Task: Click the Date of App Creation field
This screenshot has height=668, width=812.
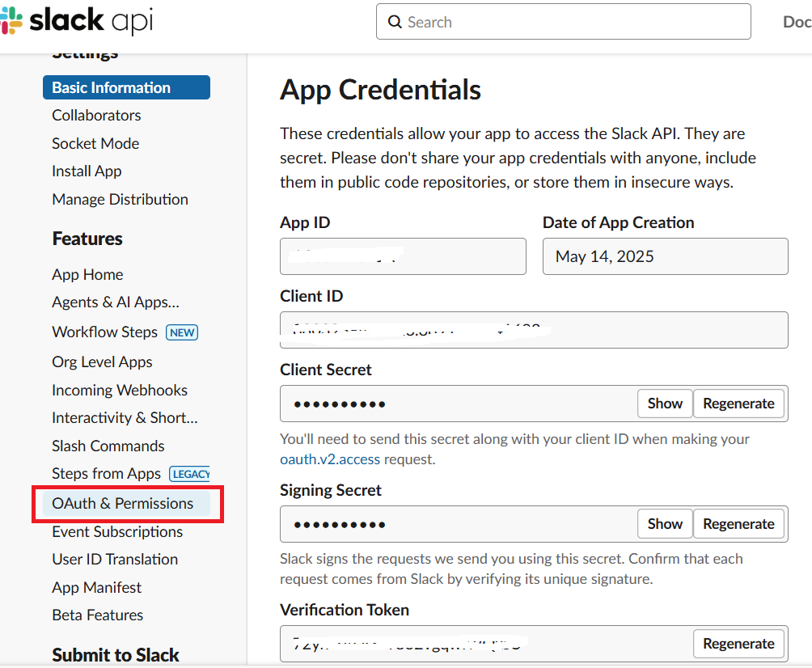Action: pyautogui.click(x=666, y=256)
